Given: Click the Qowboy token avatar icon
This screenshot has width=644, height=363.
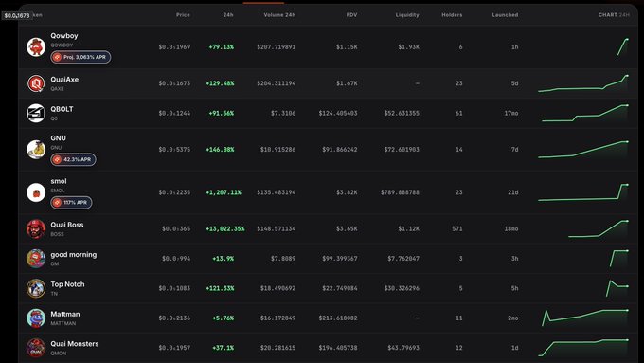Looking at the screenshot, I should coord(36,46).
